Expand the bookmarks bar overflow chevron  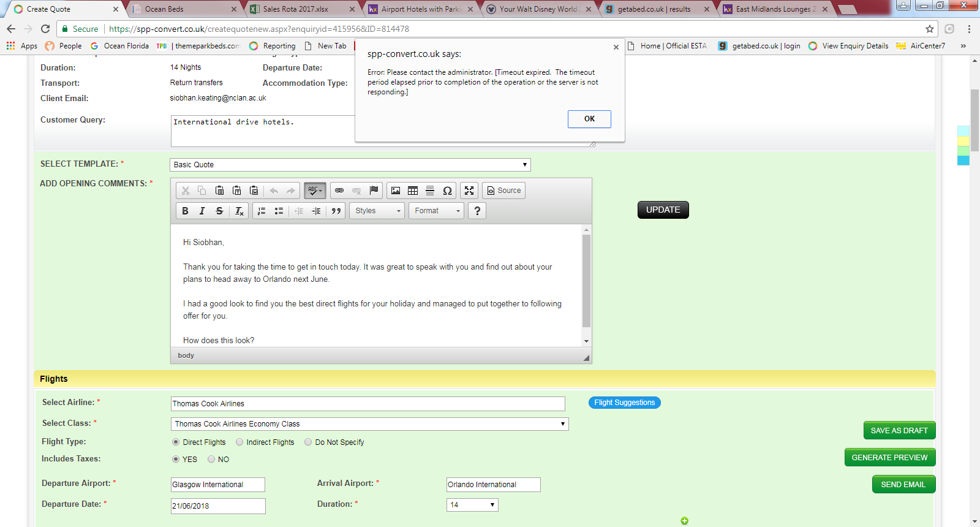coord(963,46)
